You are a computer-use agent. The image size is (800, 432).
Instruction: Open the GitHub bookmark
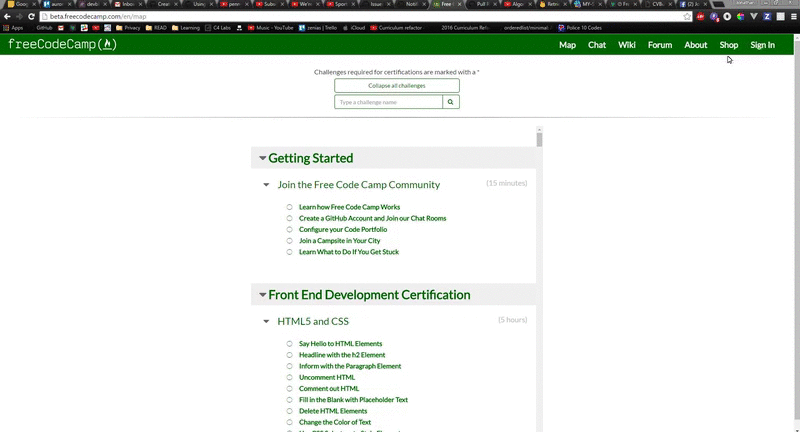coord(44,28)
